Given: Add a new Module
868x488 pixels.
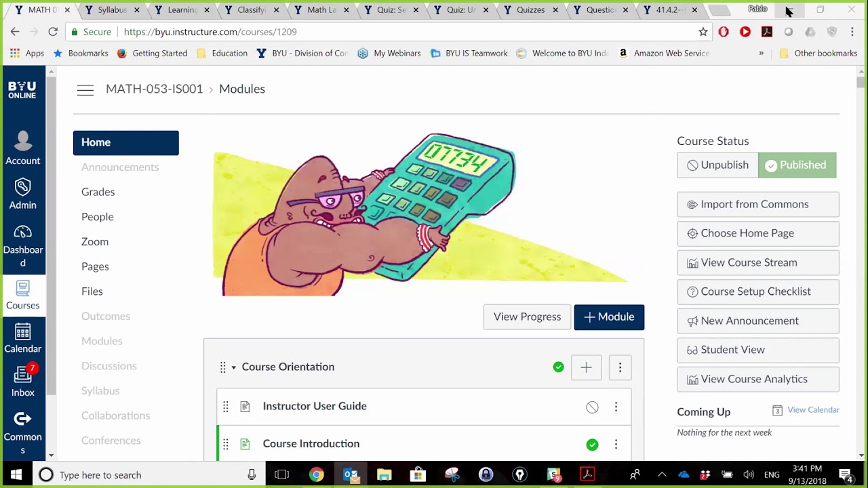Looking at the screenshot, I should pyautogui.click(x=609, y=317).
